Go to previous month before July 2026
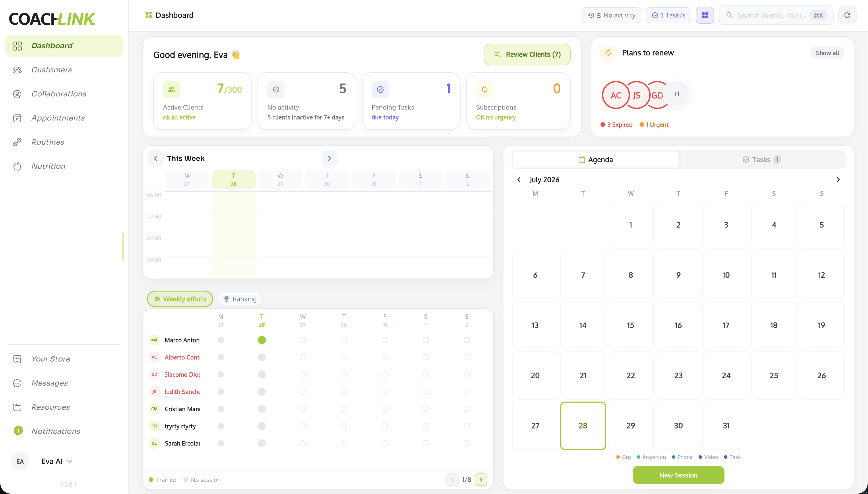The width and height of the screenshot is (868, 494). [519, 180]
